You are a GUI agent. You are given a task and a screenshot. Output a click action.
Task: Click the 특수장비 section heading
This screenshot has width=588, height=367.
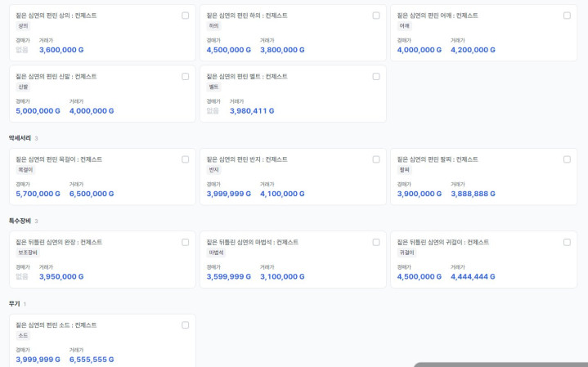(20, 221)
